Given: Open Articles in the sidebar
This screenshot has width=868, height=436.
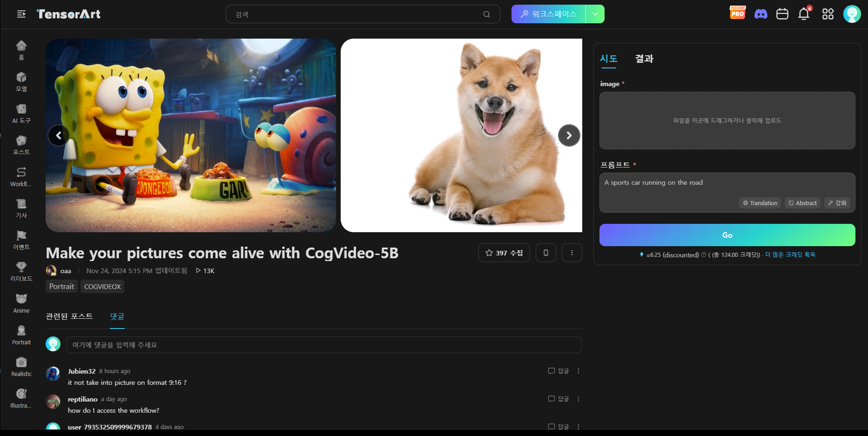Looking at the screenshot, I should 21,208.
